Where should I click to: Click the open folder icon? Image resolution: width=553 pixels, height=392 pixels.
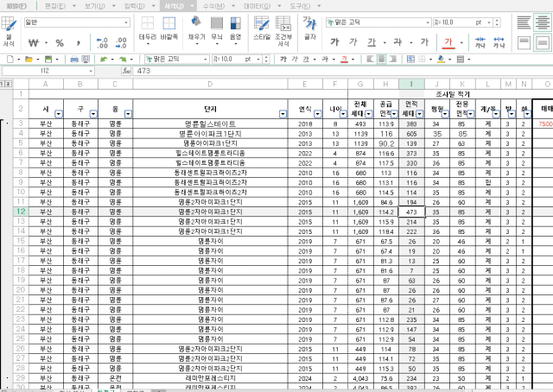(29, 60)
